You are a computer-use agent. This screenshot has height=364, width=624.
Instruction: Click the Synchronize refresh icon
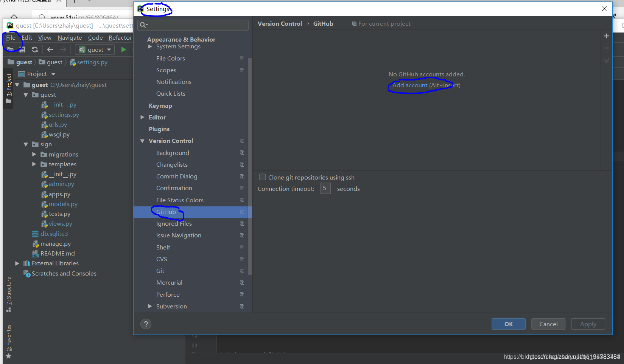[x=35, y=50]
